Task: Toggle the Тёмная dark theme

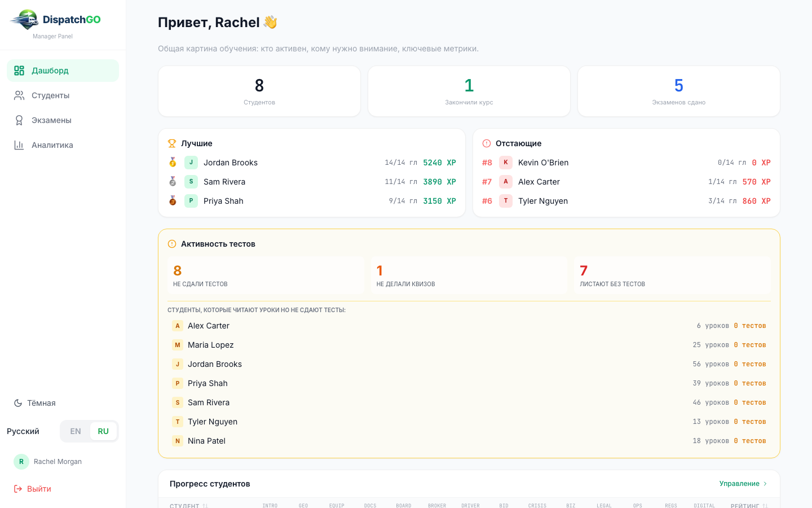Action: point(35,403)
